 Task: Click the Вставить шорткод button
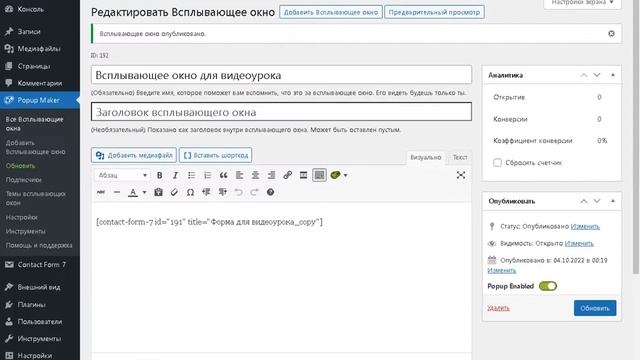(x=216, y=155)
